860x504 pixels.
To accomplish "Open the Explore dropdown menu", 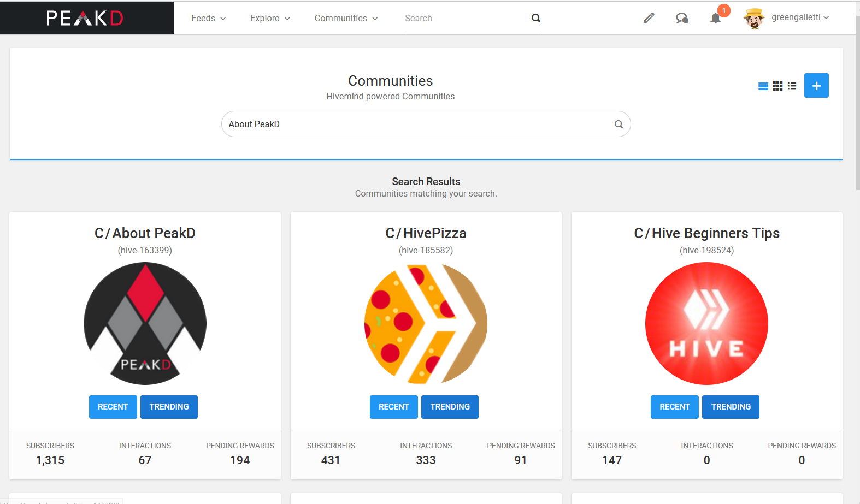I will point(270,18).
